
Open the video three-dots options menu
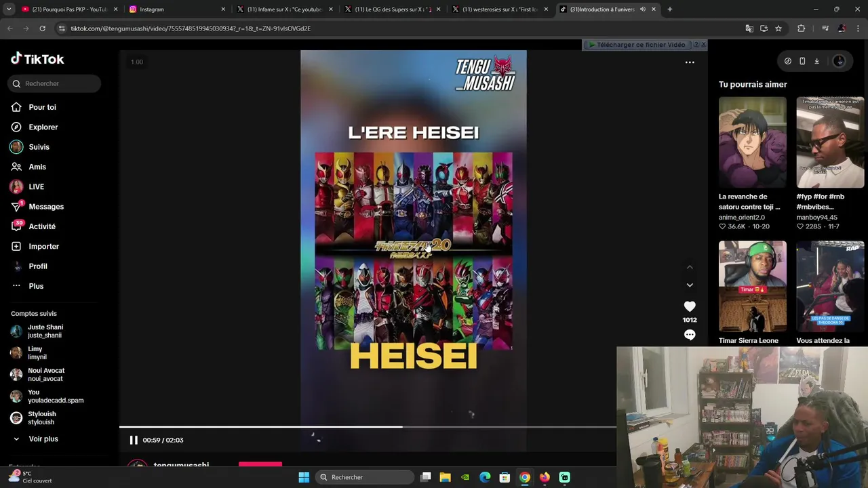(690, 62)
